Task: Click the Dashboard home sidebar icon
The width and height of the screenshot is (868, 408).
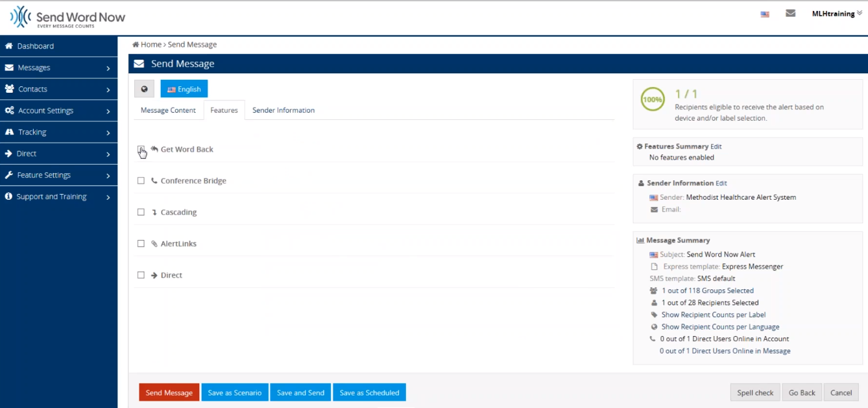Action: pyautogui.click(x=9, y=46)
